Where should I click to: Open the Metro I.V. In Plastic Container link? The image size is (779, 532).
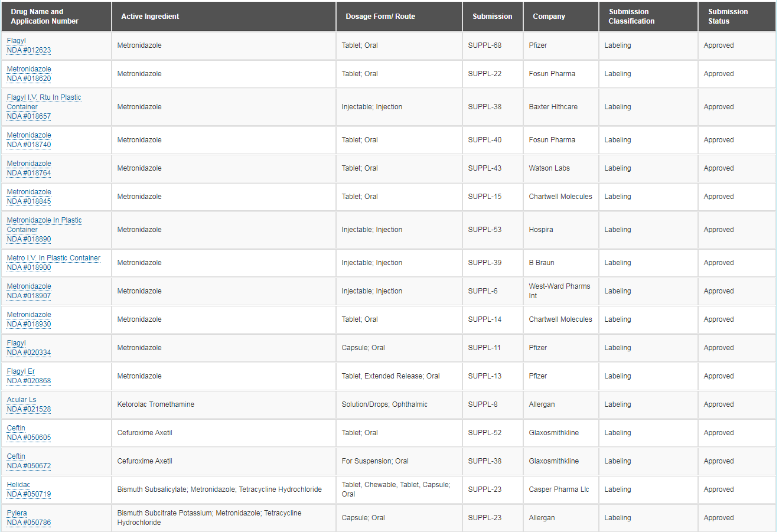click(x=54, y=258)
